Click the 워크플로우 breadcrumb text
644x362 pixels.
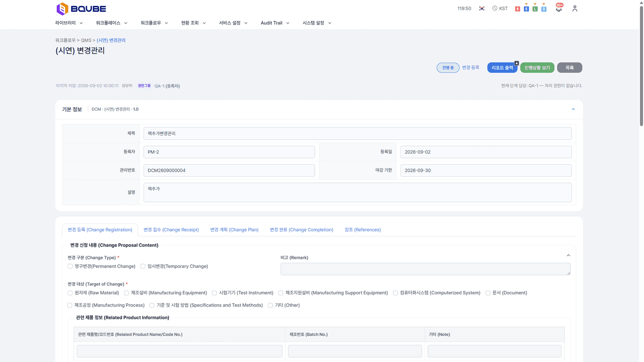pos(65,40)
